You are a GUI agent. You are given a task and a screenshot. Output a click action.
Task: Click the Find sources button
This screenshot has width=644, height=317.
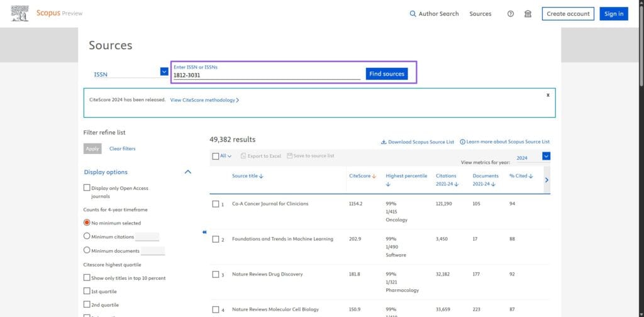tap(386, 74)
